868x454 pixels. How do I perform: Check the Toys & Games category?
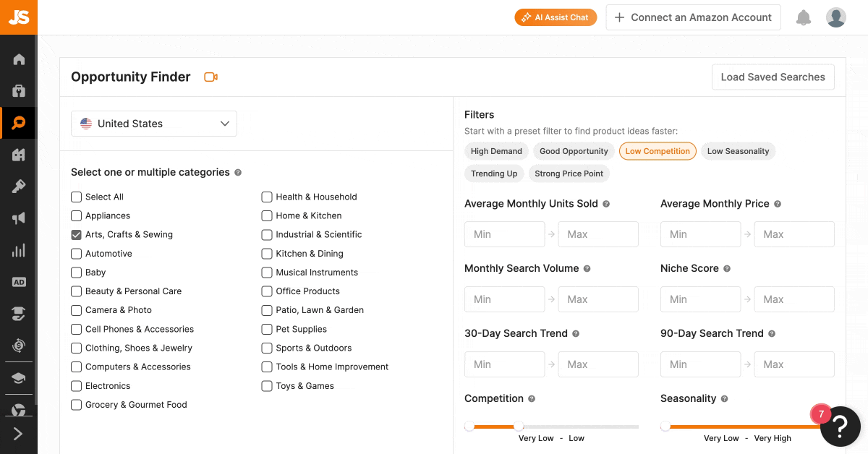(x=267, y=386)
